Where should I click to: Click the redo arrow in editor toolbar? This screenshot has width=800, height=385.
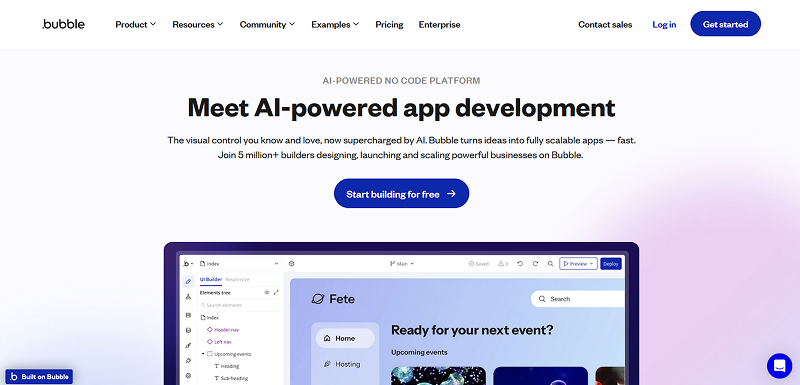pos(535,264)
